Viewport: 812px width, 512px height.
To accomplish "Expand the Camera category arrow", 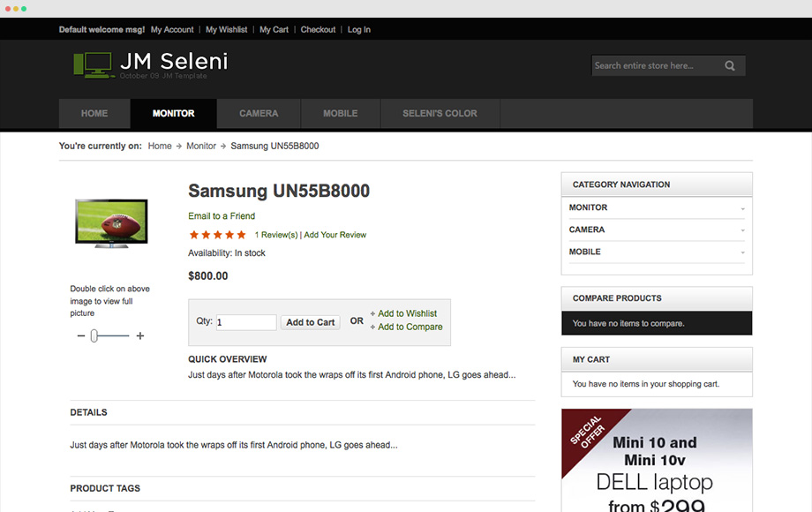I will click(742, 230).
